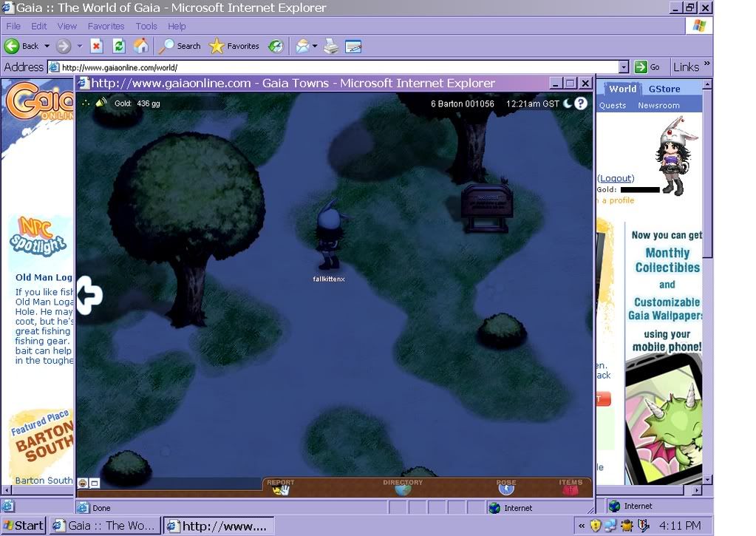Click the Edit page icon in toolbar
The image size is (756, 536).
point(353,47)
